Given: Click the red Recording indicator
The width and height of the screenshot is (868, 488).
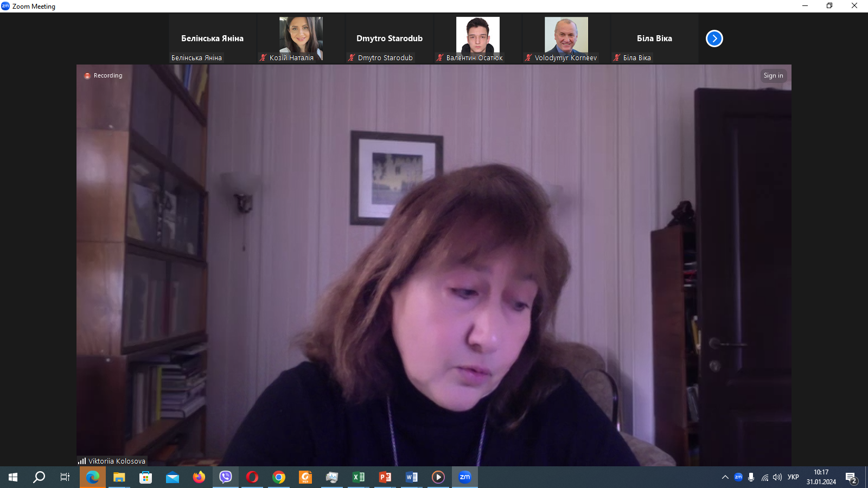Looking at the screenshot, I should point(87,76).
